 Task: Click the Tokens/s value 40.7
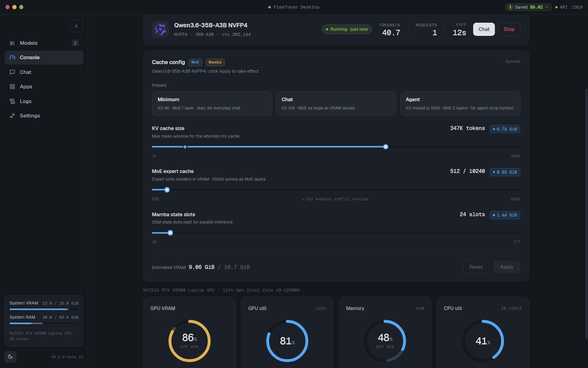(391, 33)
